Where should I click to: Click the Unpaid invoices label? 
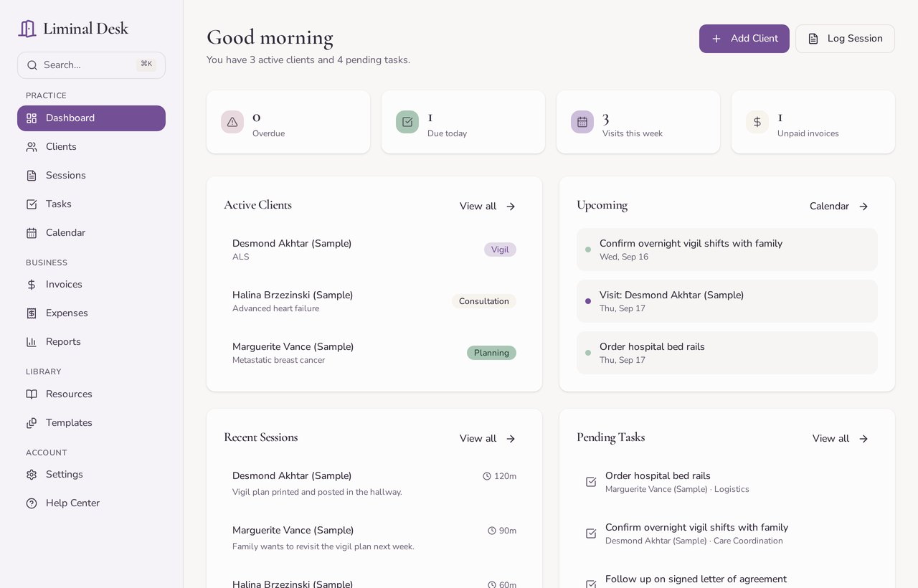click(x=808, y=133)
